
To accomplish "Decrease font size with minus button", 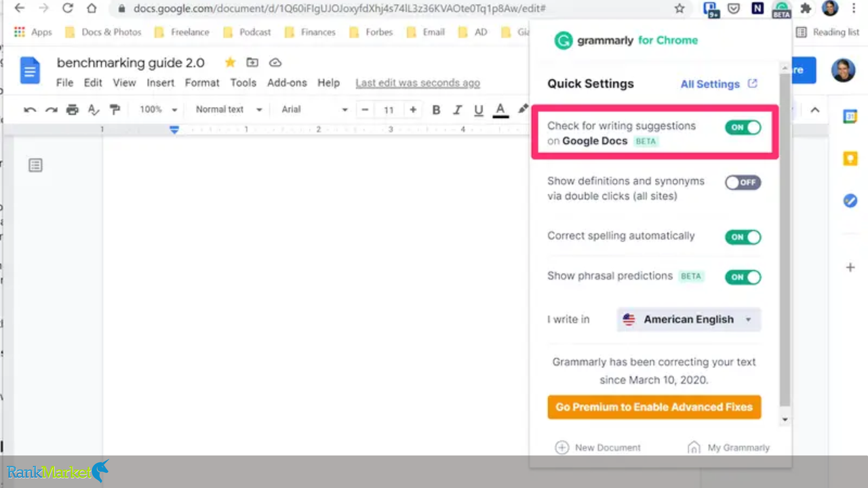I will 366,110.
